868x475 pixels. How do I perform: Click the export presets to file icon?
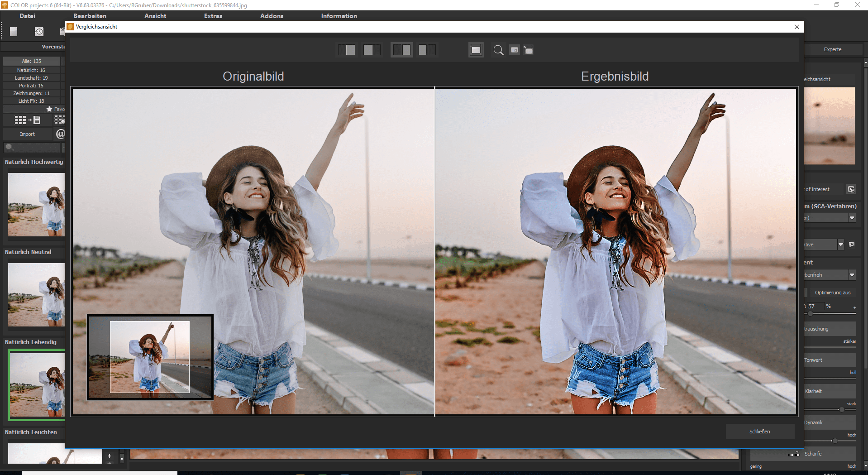[27, 120]
